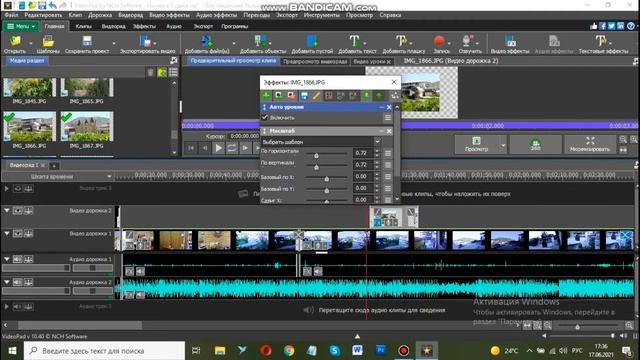Toggle visibility of Video Track 2
This screenshot has height=360, width=640.
tap(18, 211)
